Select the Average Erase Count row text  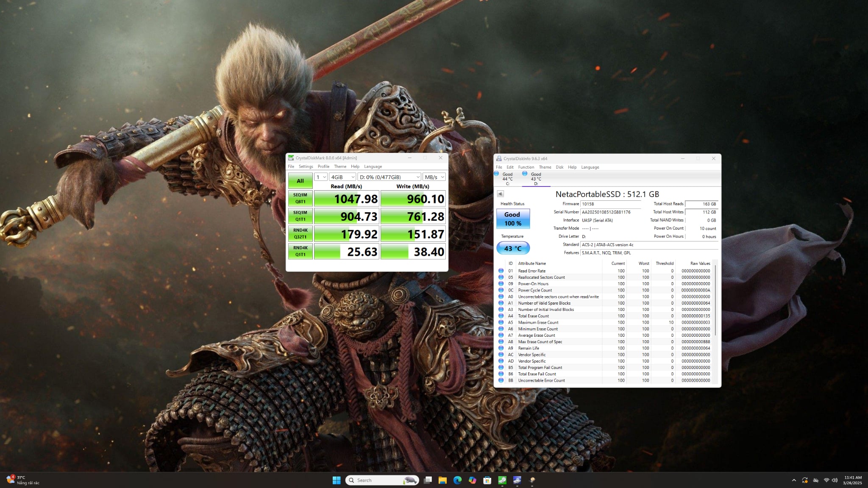pyautogui.click(x=537, y=335)
